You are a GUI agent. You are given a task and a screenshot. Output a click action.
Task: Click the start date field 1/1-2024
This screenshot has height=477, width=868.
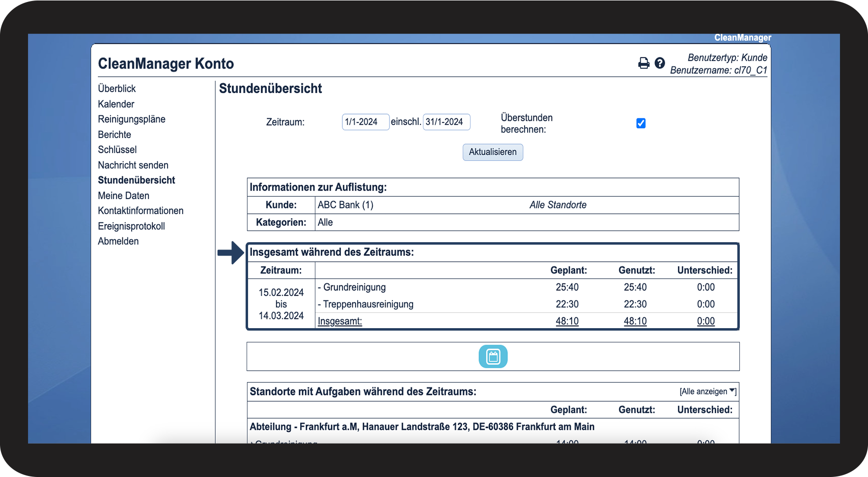click(365, 122)
